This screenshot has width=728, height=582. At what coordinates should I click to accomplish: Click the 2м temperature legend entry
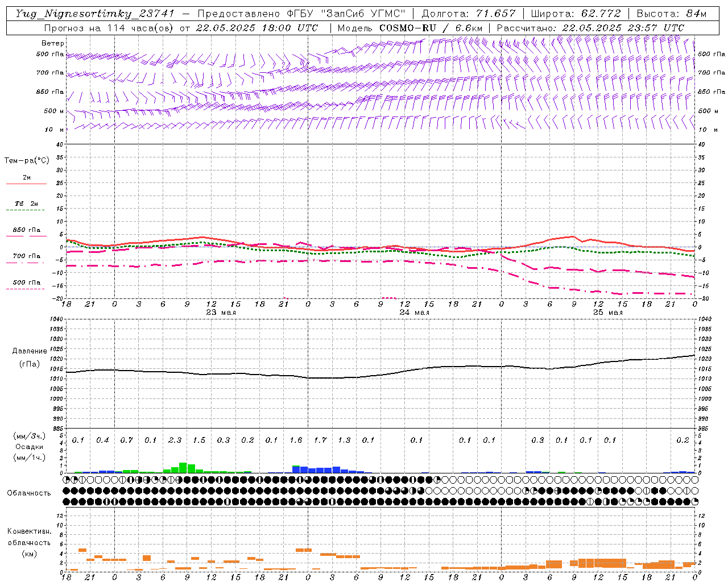pyautogui.click(x=27, y=178)
